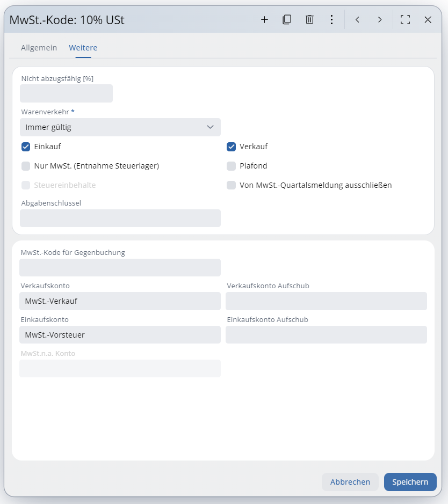Click the plus icon to add new record

coord(264,20)
